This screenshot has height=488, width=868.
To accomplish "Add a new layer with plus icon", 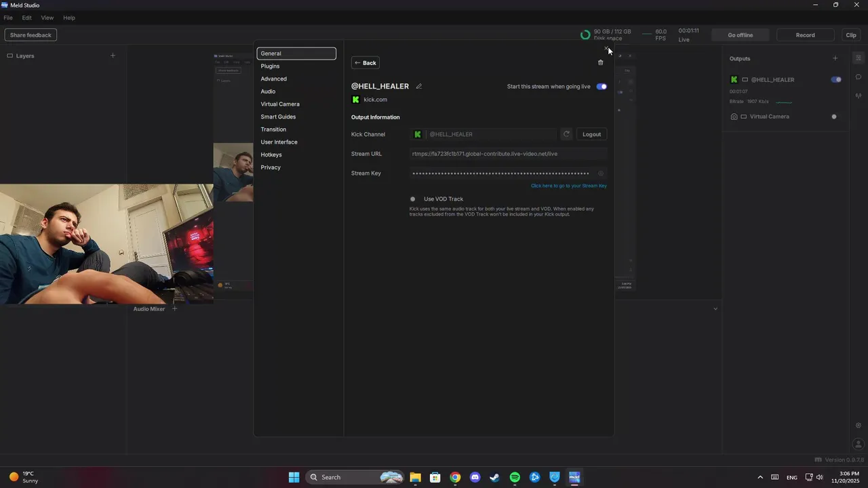I will coord(113,56).
